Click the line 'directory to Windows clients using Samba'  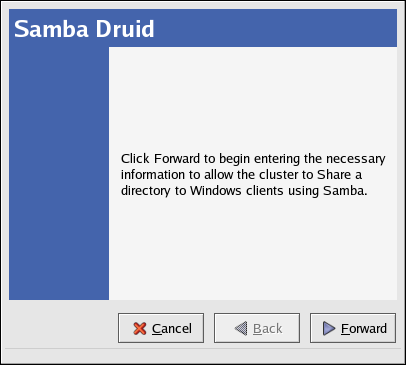244,191
